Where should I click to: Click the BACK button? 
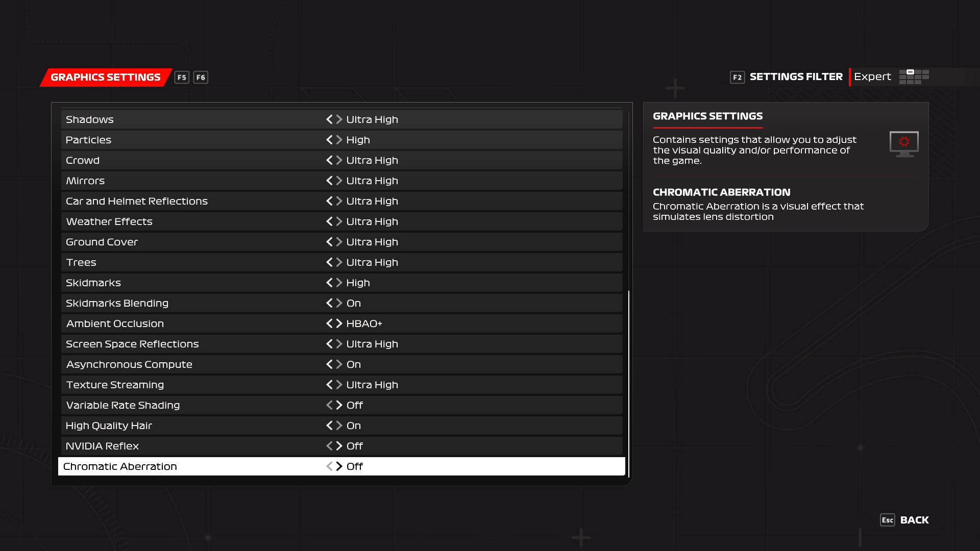pyautogui.click(x=914, y=520)
